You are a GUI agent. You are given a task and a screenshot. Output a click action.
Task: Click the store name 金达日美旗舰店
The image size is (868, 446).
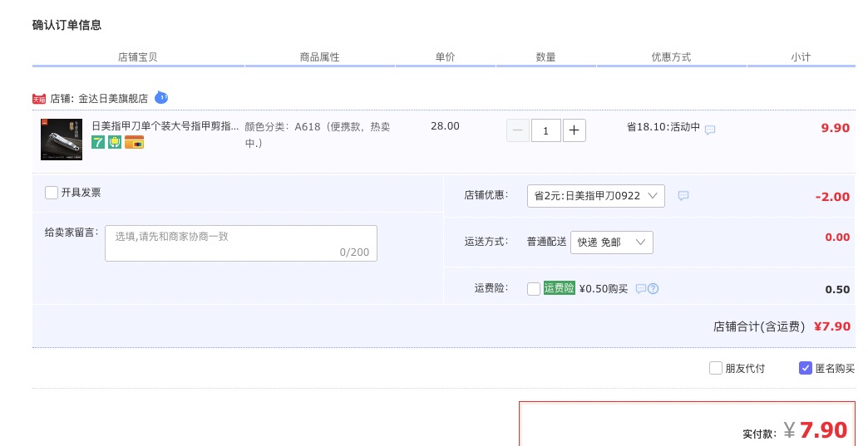(113, 98)
